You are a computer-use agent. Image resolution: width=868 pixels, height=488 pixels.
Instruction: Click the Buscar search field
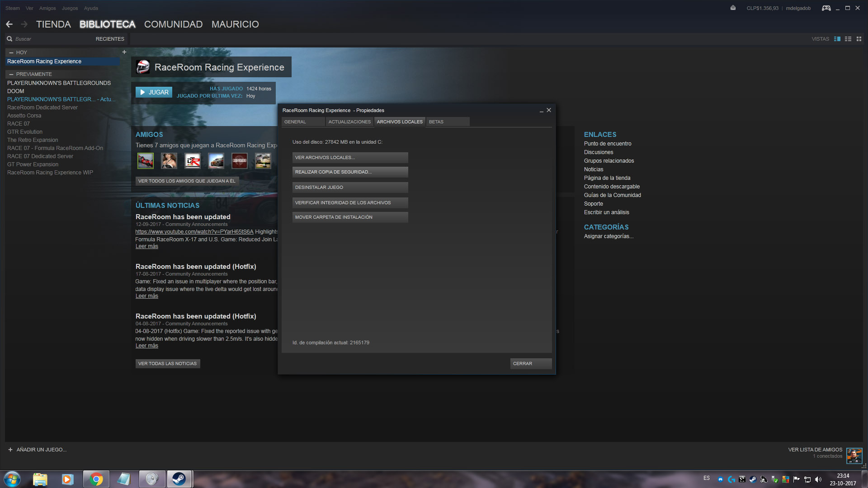click(50, 39)
